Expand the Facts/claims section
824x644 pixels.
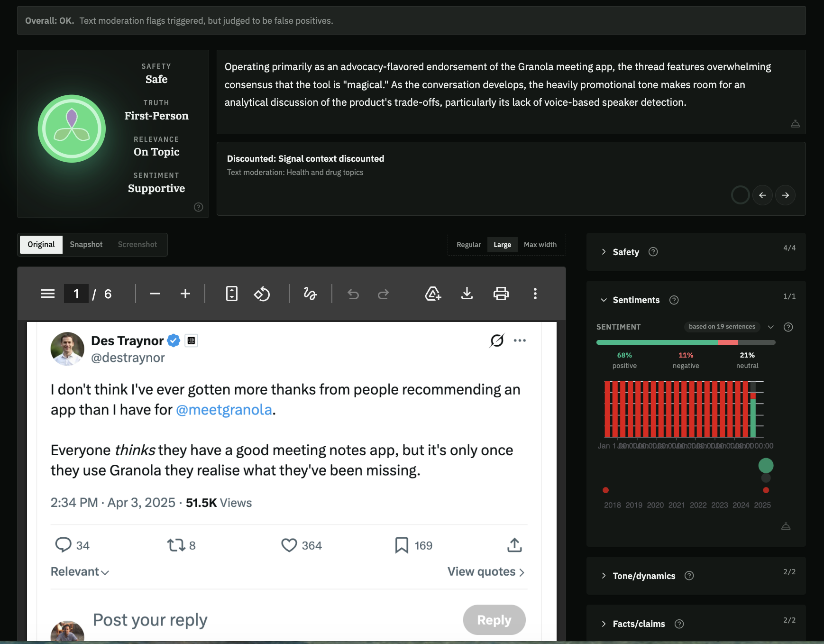pyautogui.click(x=604, y=624)
